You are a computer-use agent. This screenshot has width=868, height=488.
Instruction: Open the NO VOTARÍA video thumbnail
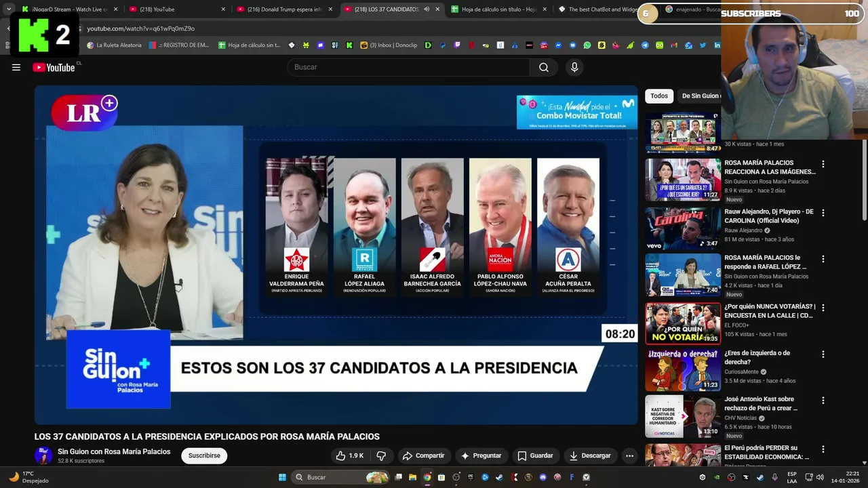[683, 323]
